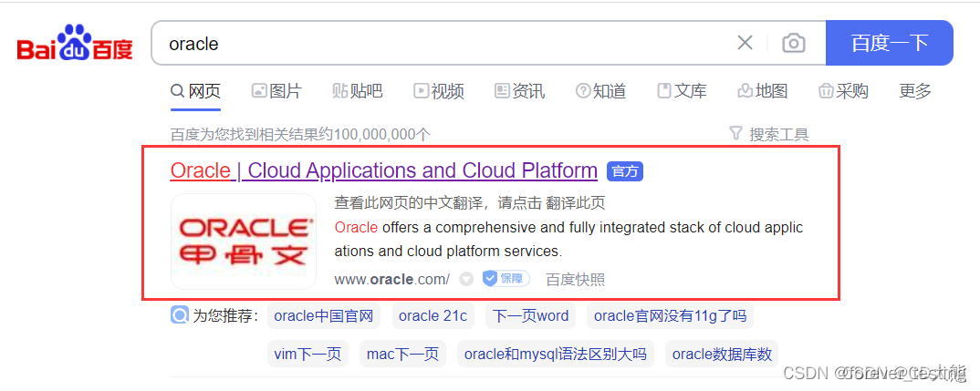This screenshot has width=980, height=391.
Task: Expand the 更多 menu
Action: click(915, 92)
